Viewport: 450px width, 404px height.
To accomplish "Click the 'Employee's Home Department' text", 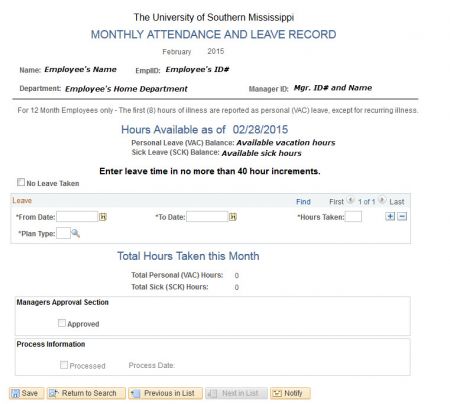I will point(126,89).
